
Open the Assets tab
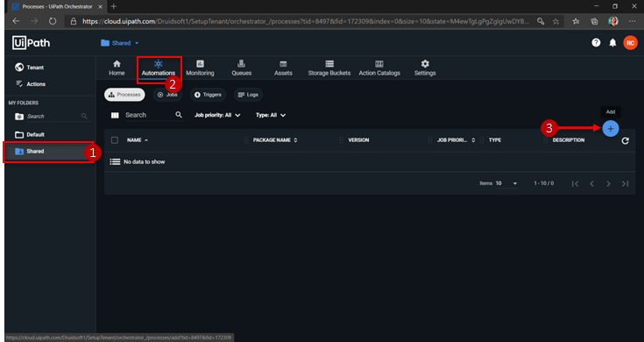[283, 68]
